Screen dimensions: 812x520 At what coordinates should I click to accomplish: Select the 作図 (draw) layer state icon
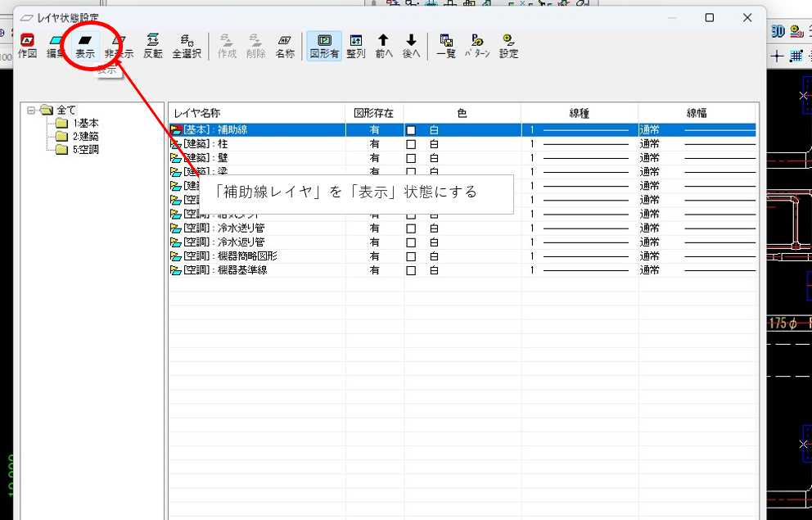tap(27, 46)
